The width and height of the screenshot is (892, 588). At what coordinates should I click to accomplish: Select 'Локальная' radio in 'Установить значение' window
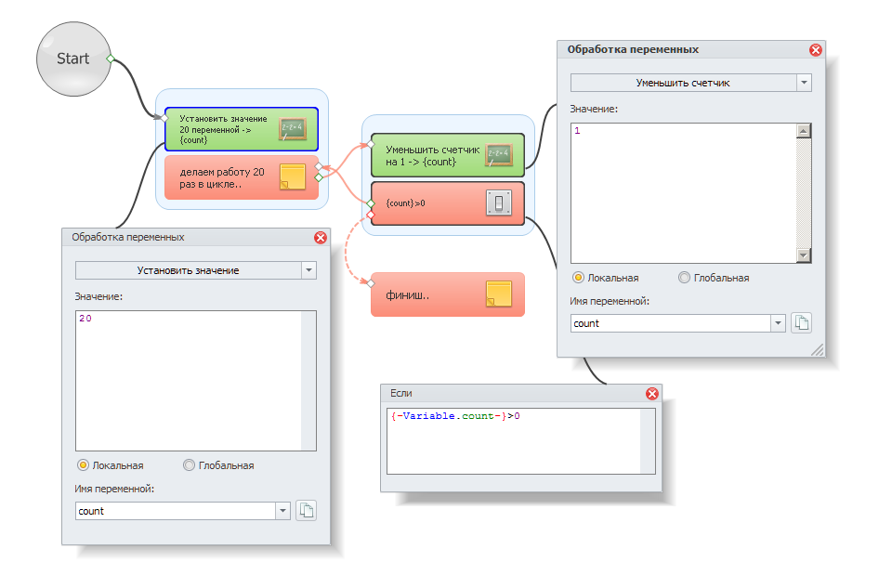coord(83,465)
